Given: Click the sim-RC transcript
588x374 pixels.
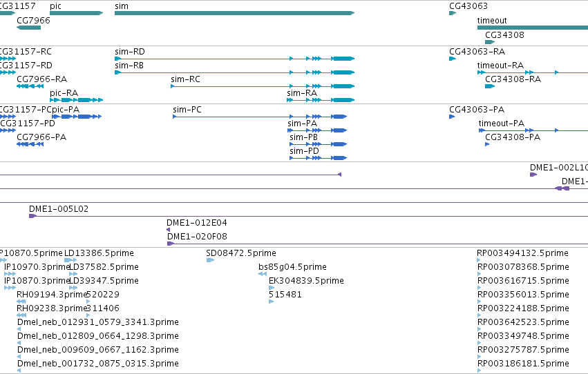Looking at the screenshot, I should pos(263,86).
